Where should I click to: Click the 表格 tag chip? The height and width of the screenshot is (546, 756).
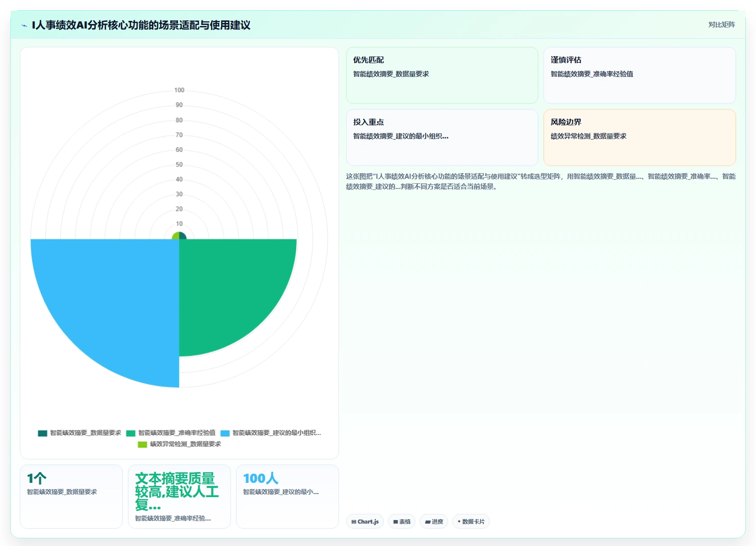(402, 522)
